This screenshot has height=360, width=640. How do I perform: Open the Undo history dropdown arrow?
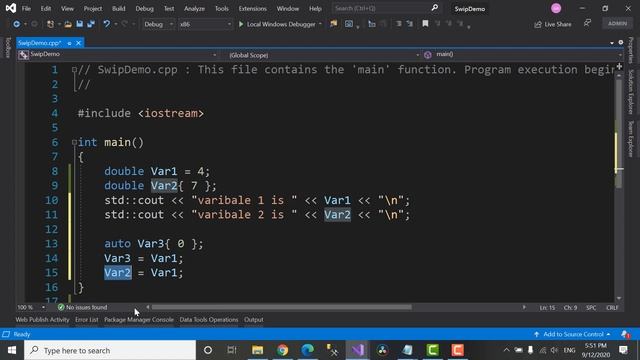click(116, 24)
